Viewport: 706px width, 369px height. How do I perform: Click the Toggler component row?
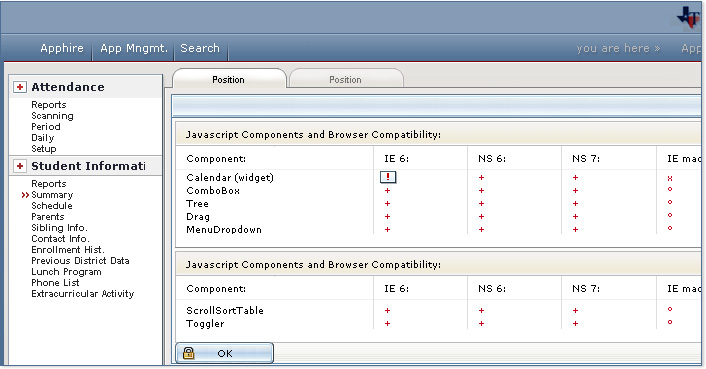pyautogui.click(x=205, y=324)
